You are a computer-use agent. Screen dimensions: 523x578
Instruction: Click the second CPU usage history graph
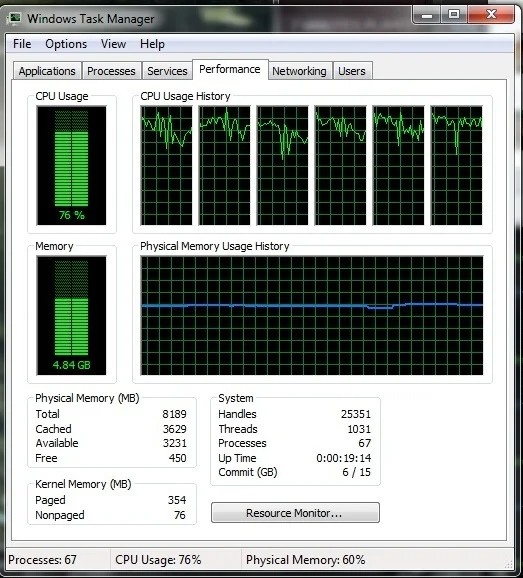point(224,166)
